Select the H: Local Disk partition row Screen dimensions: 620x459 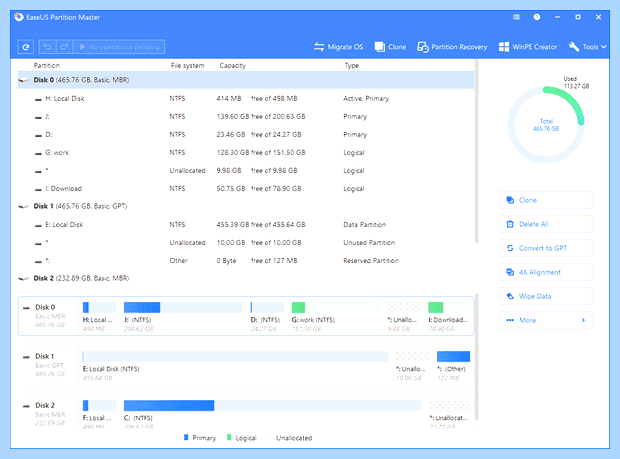(246, 98)
